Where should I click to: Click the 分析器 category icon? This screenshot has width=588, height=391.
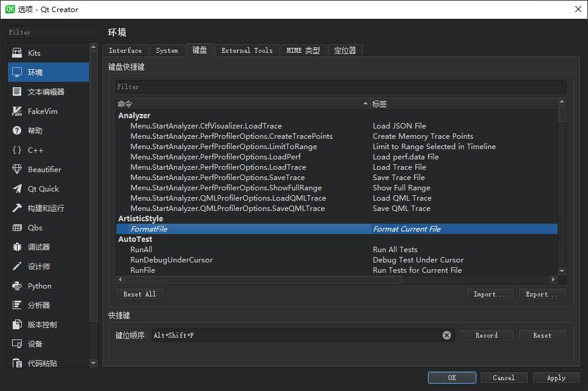17,305
